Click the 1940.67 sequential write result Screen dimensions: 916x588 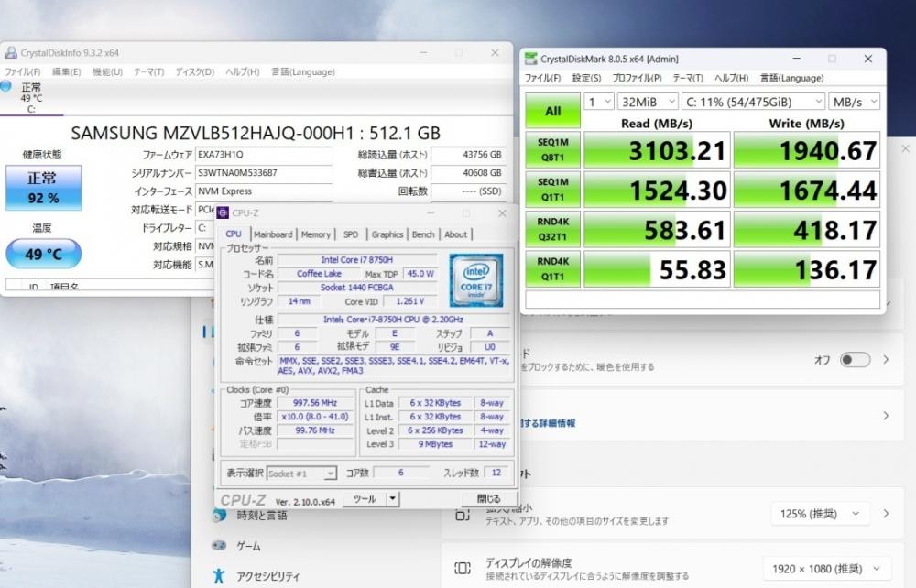[x=807, y=150]
